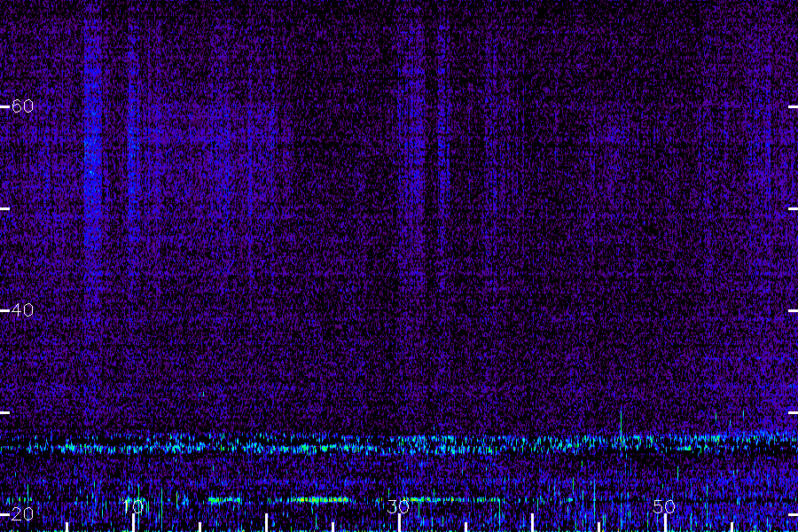Click the "60" label on the vertical axis

22,106
